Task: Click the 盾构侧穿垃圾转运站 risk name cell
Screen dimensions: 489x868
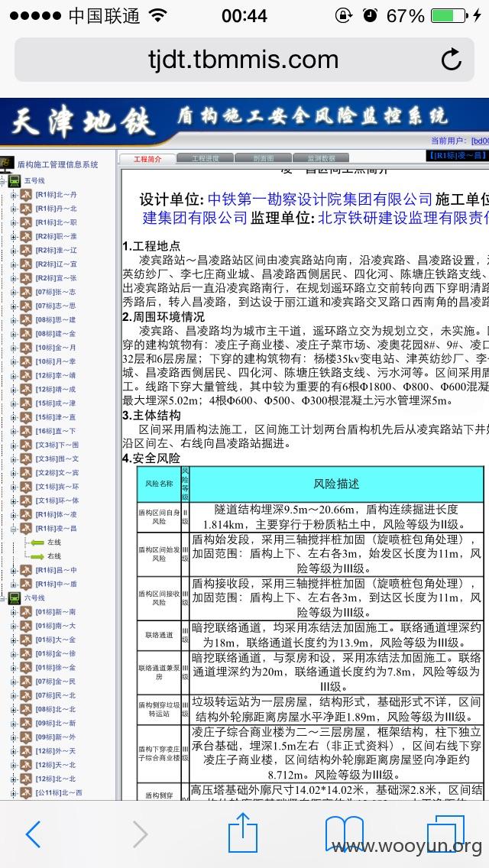Action: click(160, 709)
